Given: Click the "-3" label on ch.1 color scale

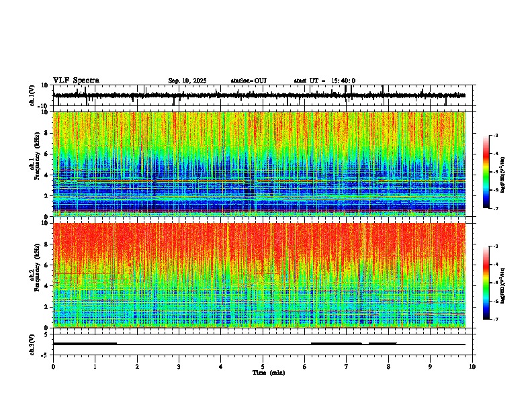Looking at the screenshot, I should pyautogui.click(x=496, y=135).
